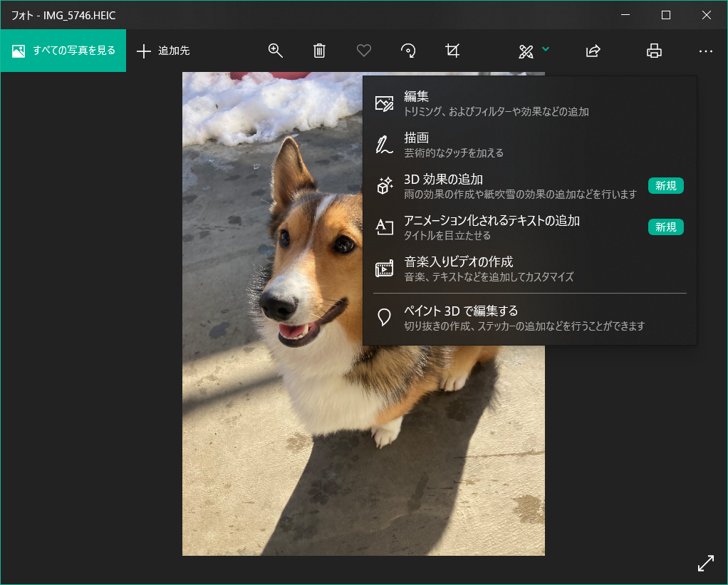The height and width of the screenshot is (585, 728).
Task: Click the plus icon beside 追加先
Action: 144,51
